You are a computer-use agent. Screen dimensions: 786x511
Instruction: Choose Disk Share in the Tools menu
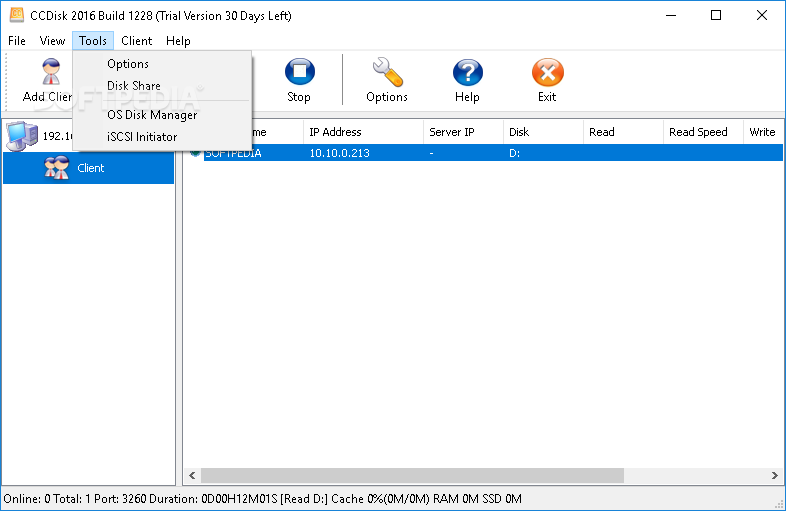coord(162,86)
